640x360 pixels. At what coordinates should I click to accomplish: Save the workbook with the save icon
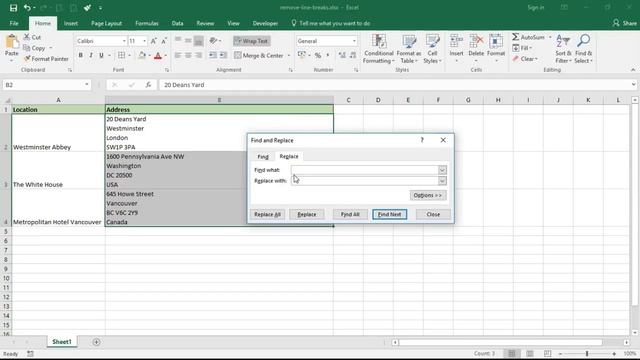pos(13,8)
